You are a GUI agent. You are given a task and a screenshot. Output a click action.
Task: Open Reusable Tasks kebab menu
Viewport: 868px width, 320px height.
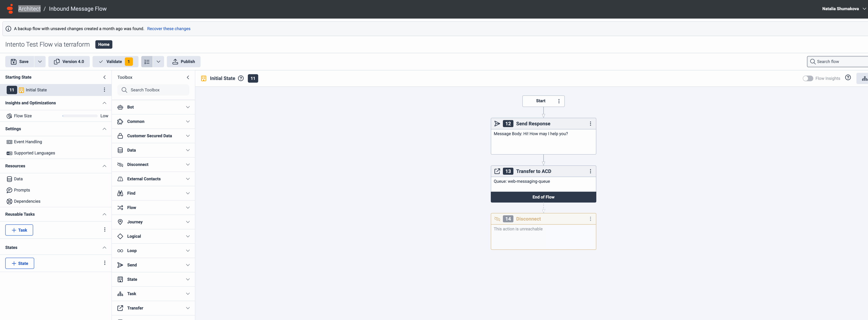[105, 230]
